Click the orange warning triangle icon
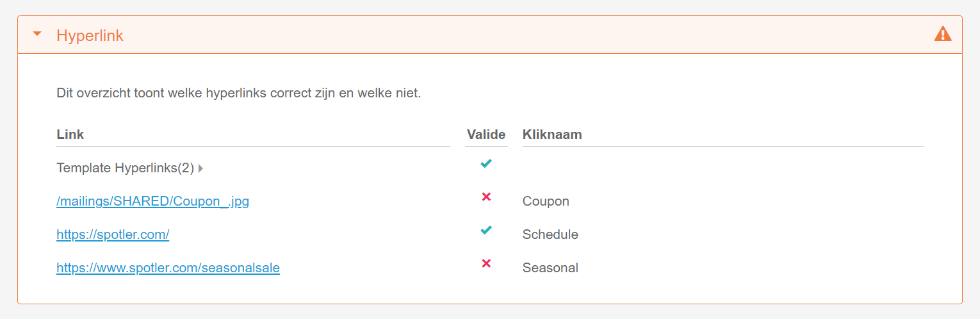The height and width of the screenshot is (319, 980). pyautogui.click(x=942, y=34)
